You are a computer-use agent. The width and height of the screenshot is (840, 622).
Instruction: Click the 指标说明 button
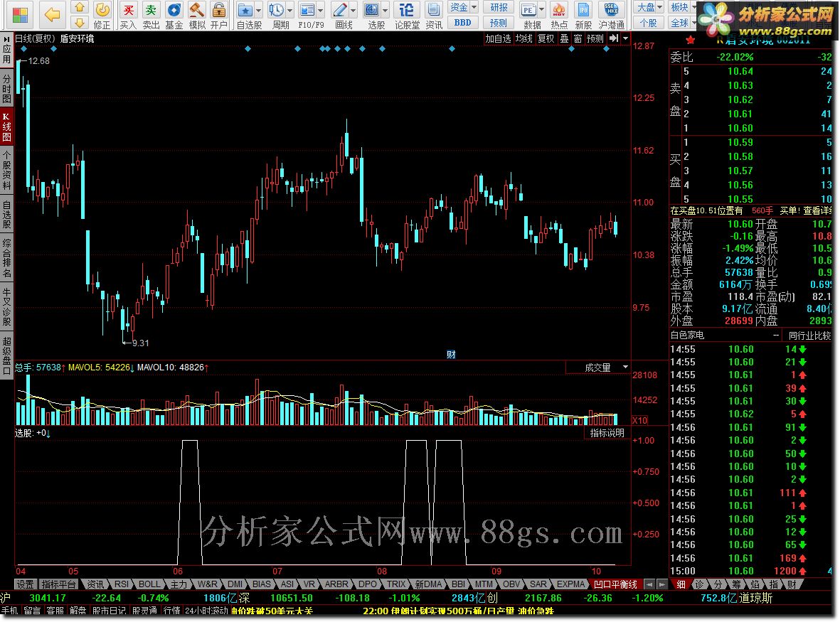[x=607, y=433]
